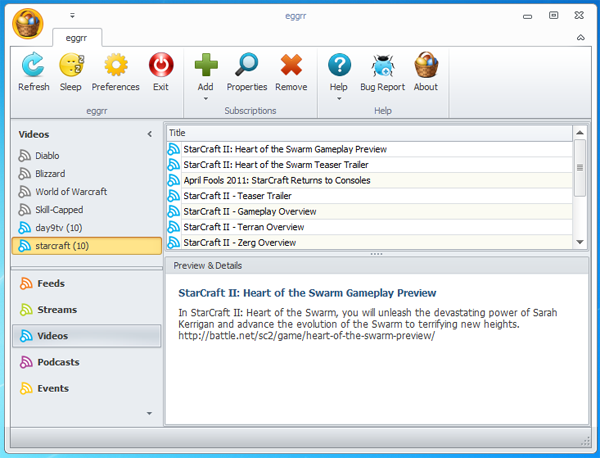This screenshot has height=458, width=600.
Task: Open the Add subscription dropdown
Action: (x=205, y=98)
